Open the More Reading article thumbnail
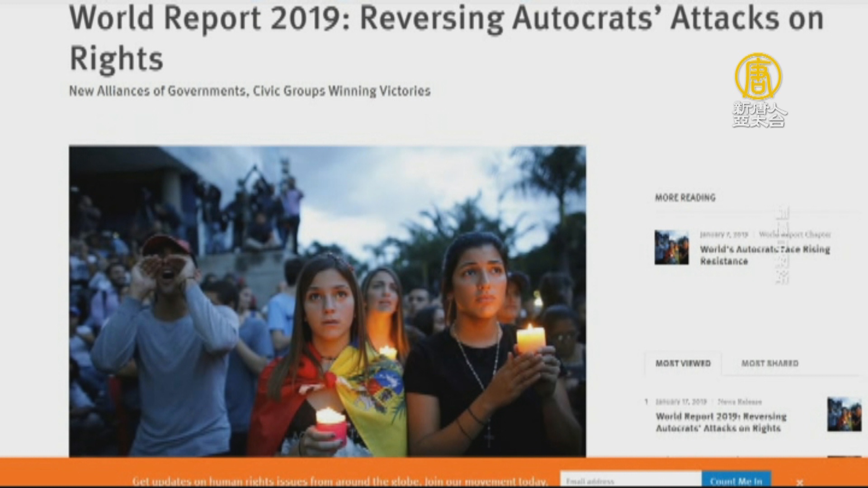This screenshot has width=868, height=488. (671, 248)
